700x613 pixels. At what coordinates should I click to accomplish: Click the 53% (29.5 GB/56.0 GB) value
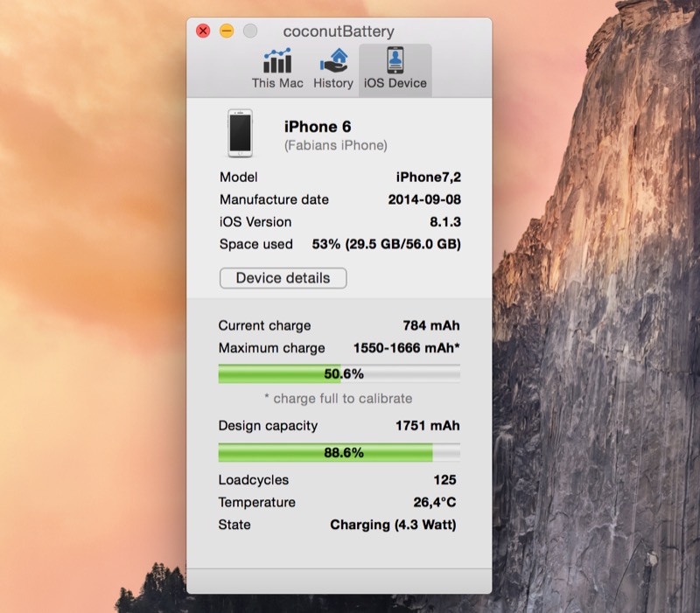tap(387, 244)
